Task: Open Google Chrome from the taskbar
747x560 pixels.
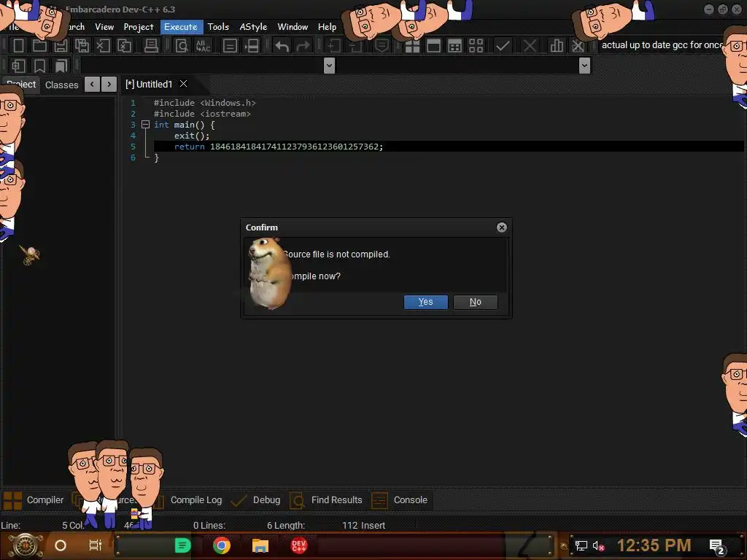Action: (x=222, y=545)
